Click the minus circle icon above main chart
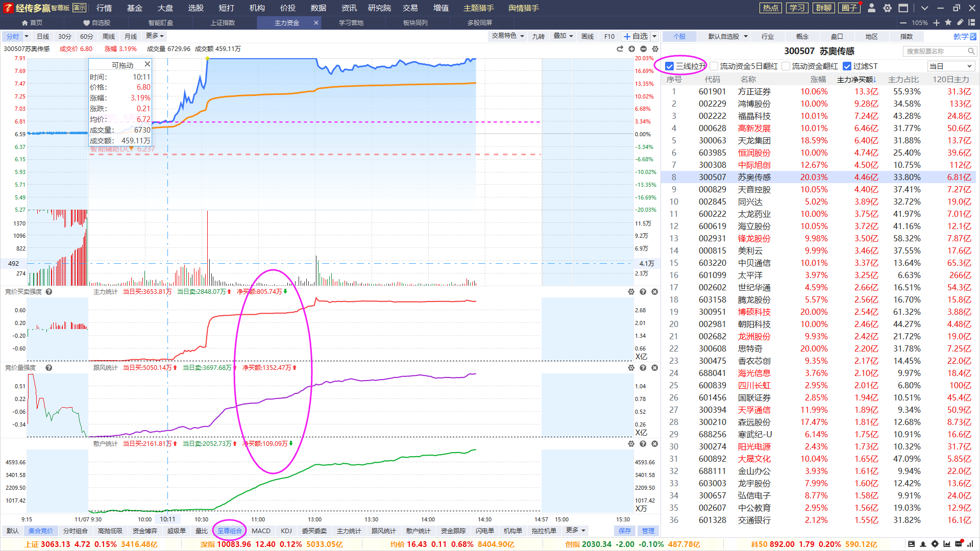 click(644, 49)
